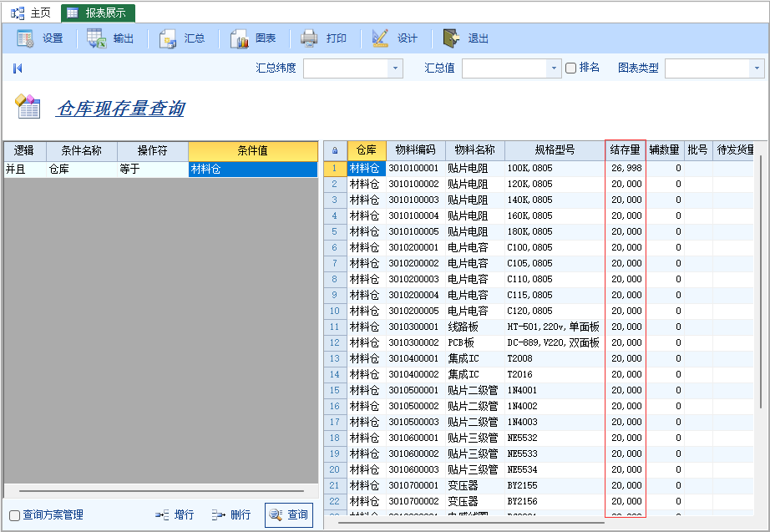Click the 增行 add row icon
This screenshot has width=770, height=532.
point(162,514)
